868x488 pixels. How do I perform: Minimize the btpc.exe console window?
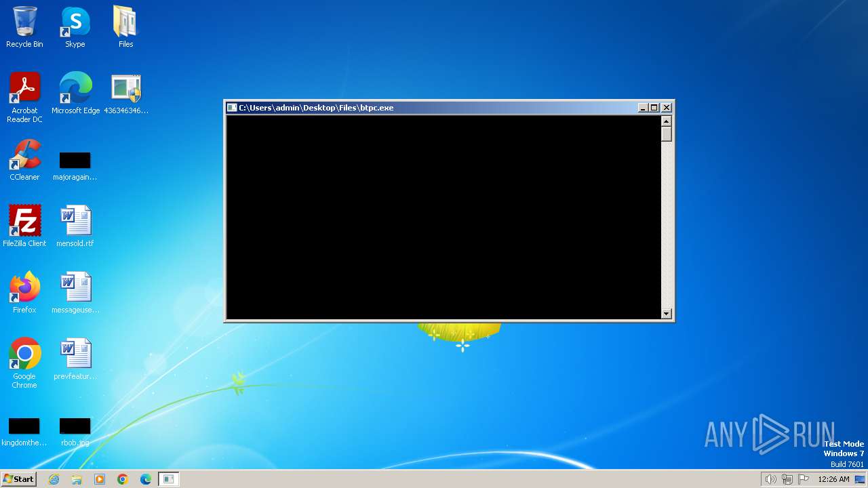click(643, 108)
